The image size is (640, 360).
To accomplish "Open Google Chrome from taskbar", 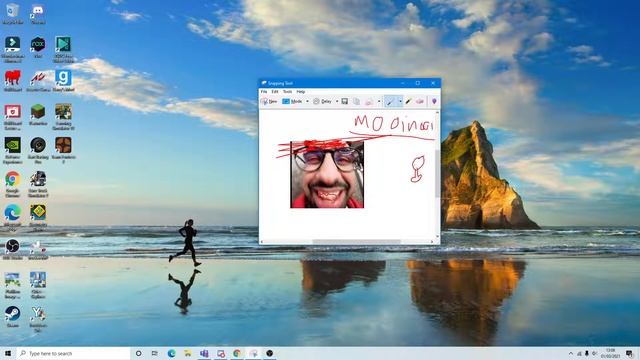I will tap(237, 353).
